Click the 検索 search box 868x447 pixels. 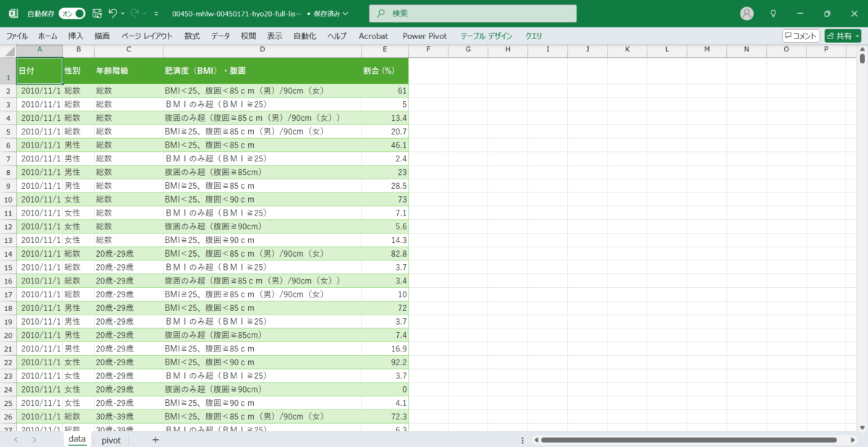point(473,14)
